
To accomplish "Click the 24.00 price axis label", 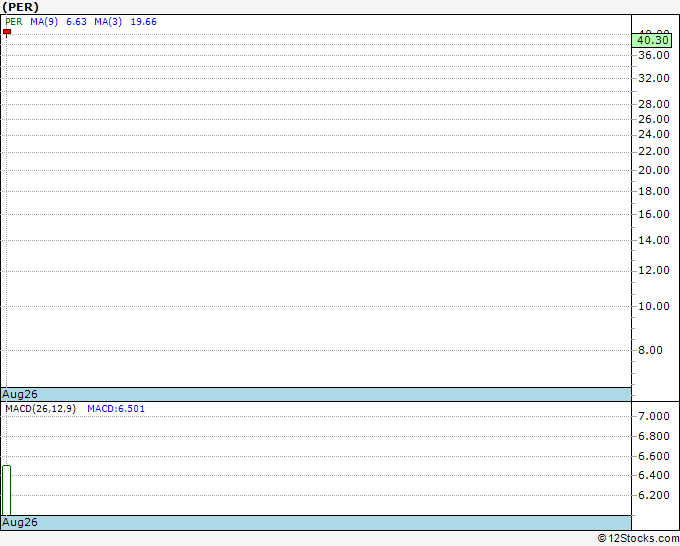I will 654,134.
